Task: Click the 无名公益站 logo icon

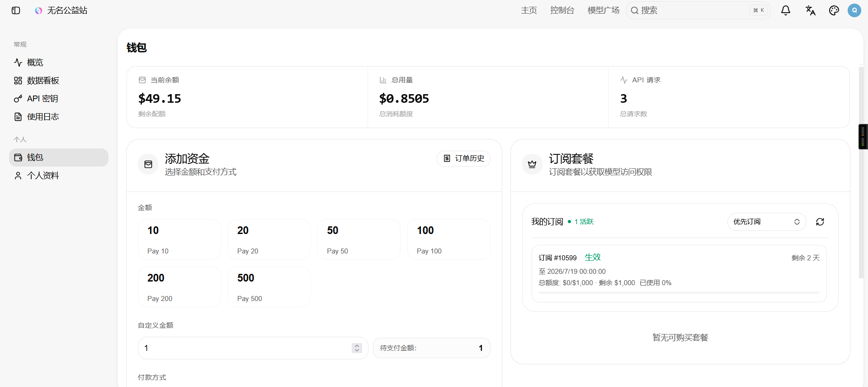Action: [39, 10]
